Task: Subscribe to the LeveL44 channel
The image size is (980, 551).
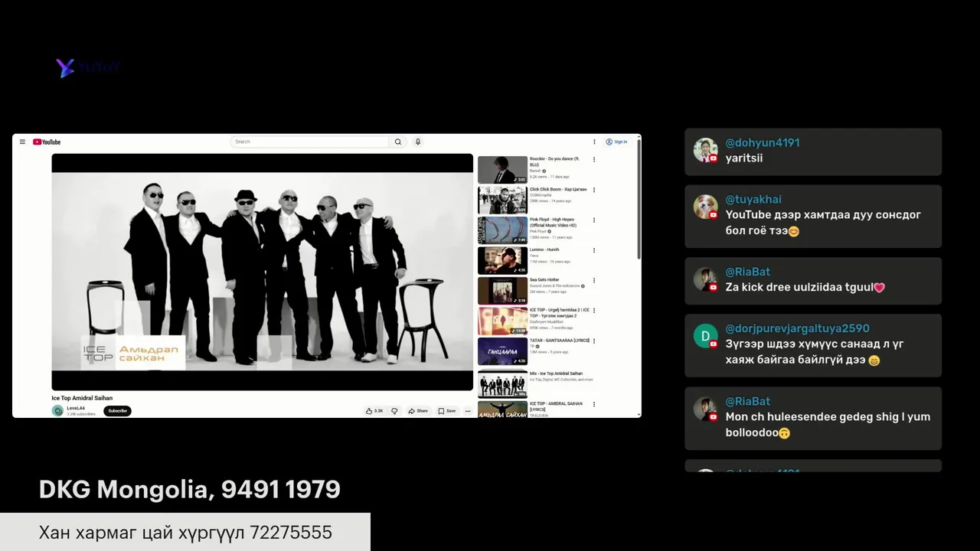Action: click(117, 411)
